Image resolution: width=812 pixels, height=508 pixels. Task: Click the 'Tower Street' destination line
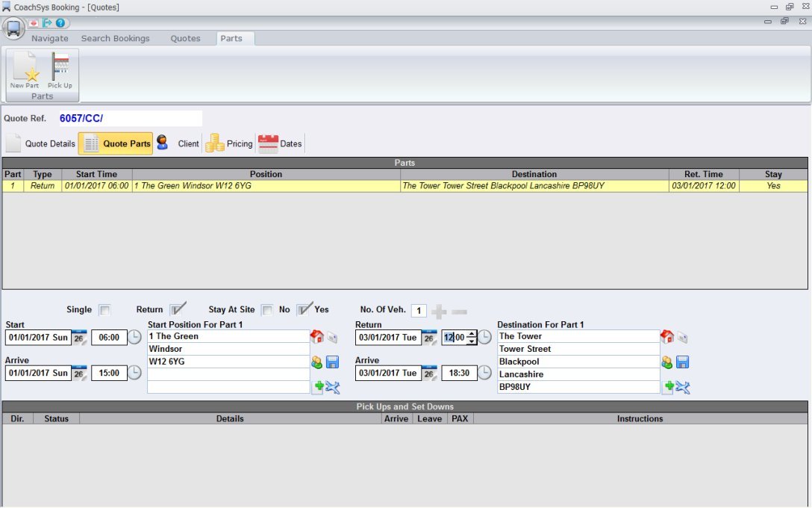[x=578, y=349]
